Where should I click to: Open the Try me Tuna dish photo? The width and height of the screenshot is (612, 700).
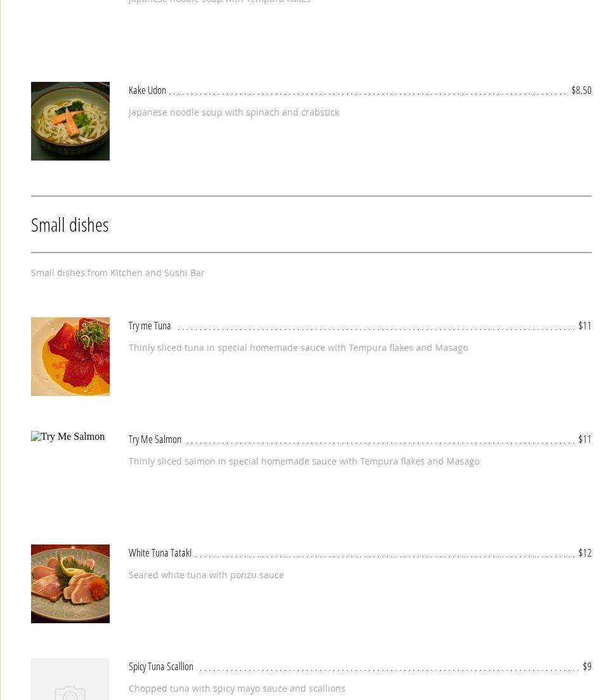(70, 356)
